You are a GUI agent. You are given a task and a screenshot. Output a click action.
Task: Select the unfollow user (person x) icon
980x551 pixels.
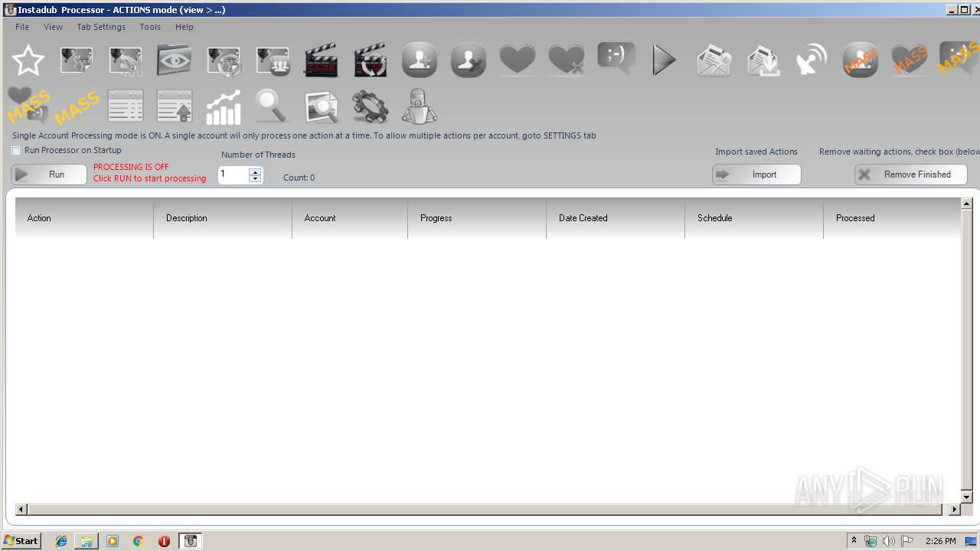click(x=469, y=60)
